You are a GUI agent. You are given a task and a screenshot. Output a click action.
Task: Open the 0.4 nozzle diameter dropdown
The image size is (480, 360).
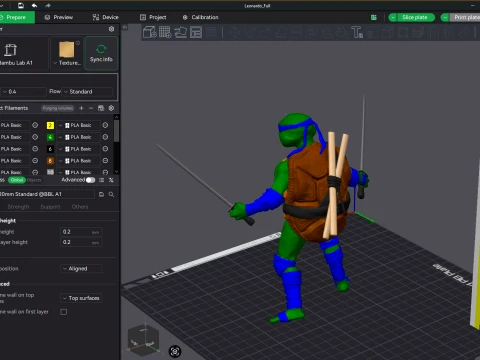click(23, 92)
